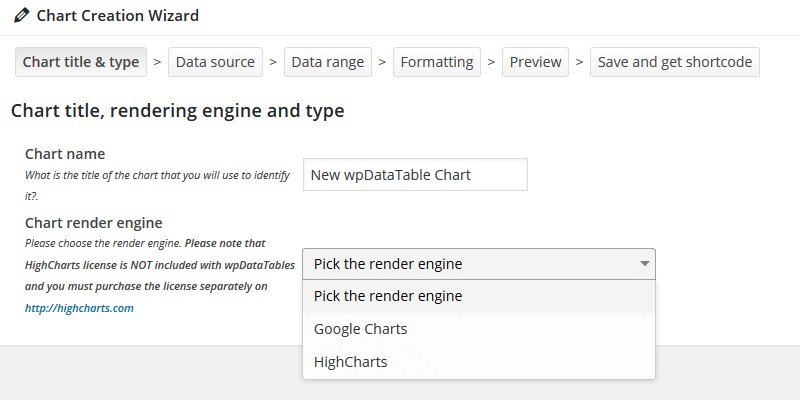Click the 'Chart render engine' label
The width and height of the screenshot is (800, 400).
pos(94,223)
